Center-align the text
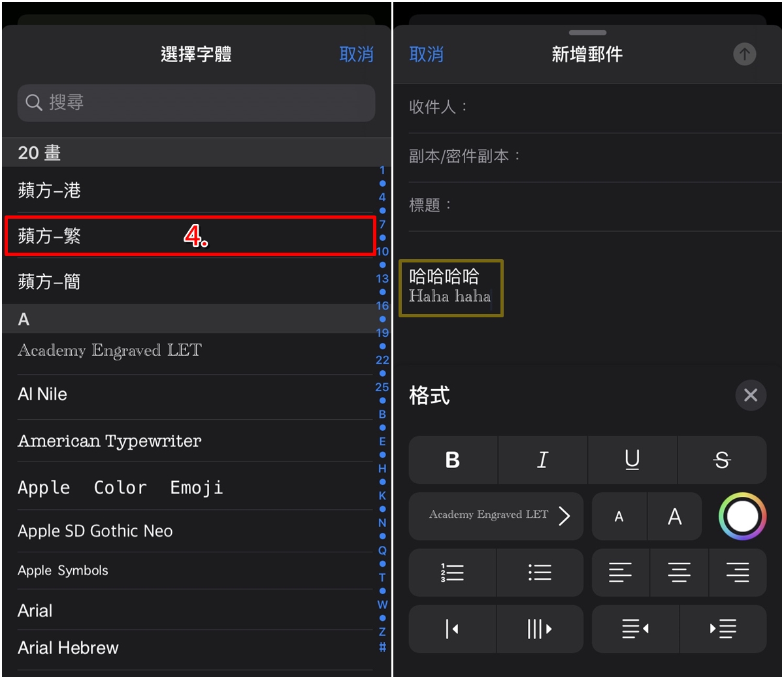 (679, 573)
